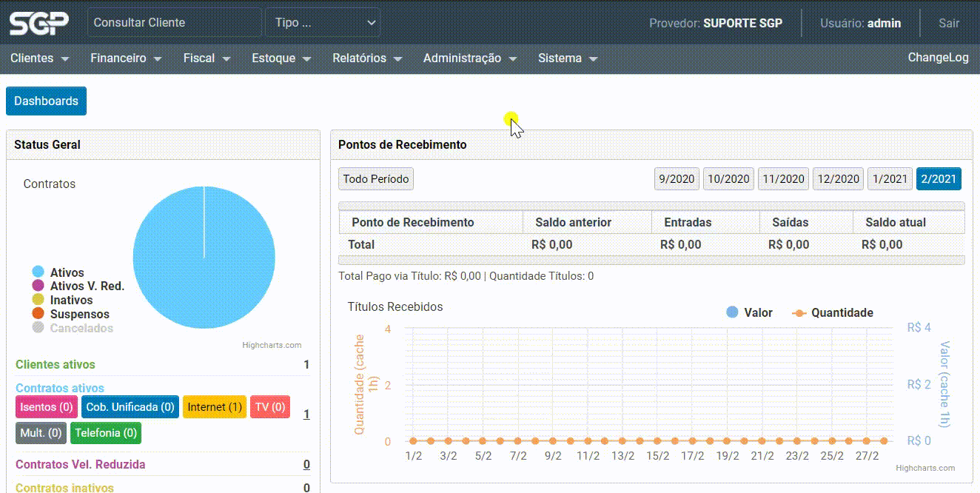Select the 1/2021 period button
This screenshot has width=980, height=493.
tap(890, 179)
